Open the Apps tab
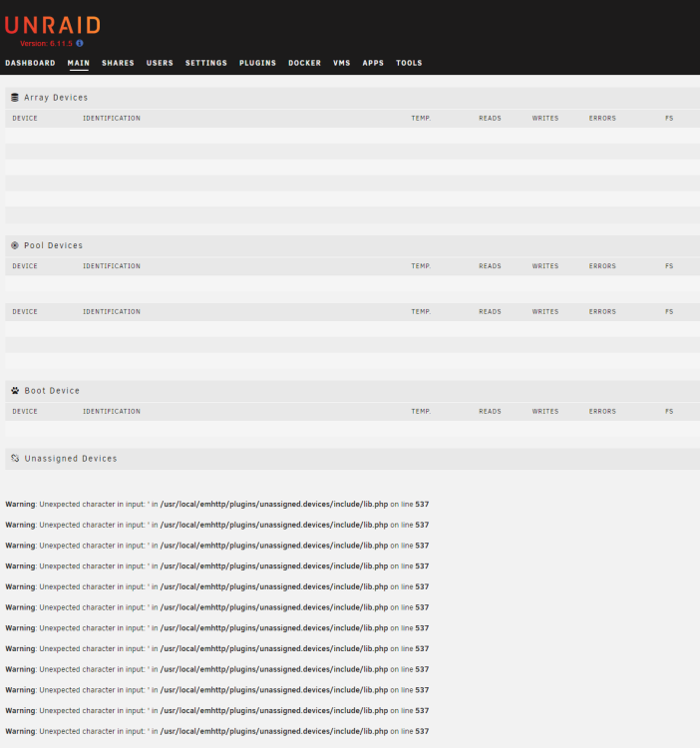This screenshot has width=700, height=748. click(373, 63)
